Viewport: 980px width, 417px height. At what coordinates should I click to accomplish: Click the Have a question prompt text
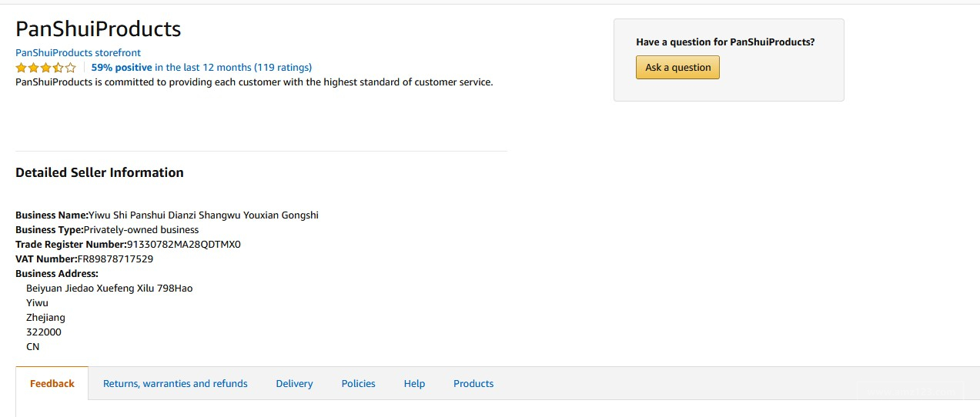(x=724, y=42)
